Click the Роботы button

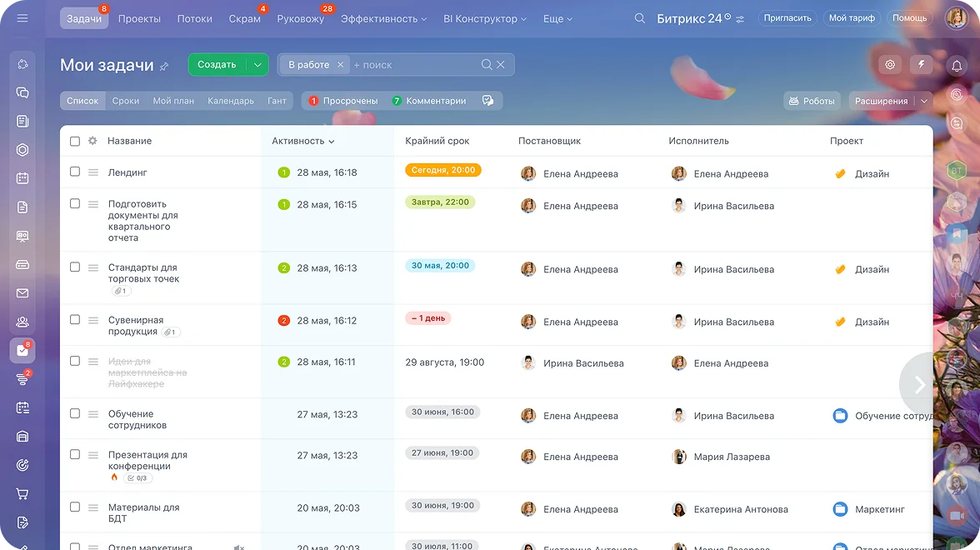point(811,101)
